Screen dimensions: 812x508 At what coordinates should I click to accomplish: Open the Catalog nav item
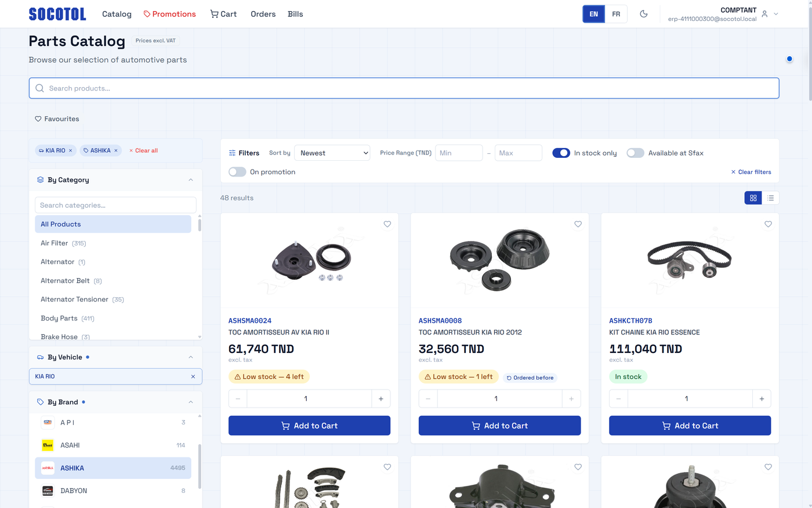point(117,14)
